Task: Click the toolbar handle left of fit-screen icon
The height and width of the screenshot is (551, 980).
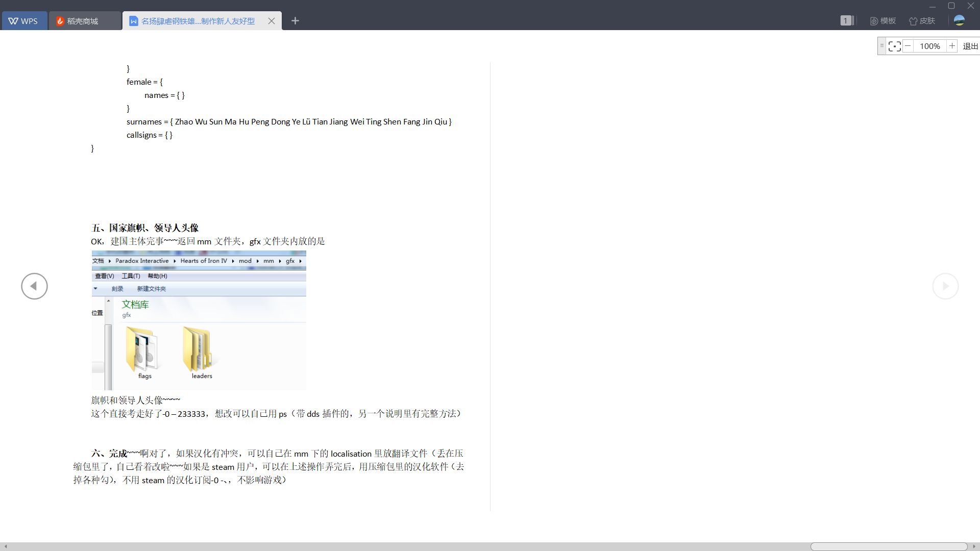Action: pyautogui.click(x=881, y=46)
